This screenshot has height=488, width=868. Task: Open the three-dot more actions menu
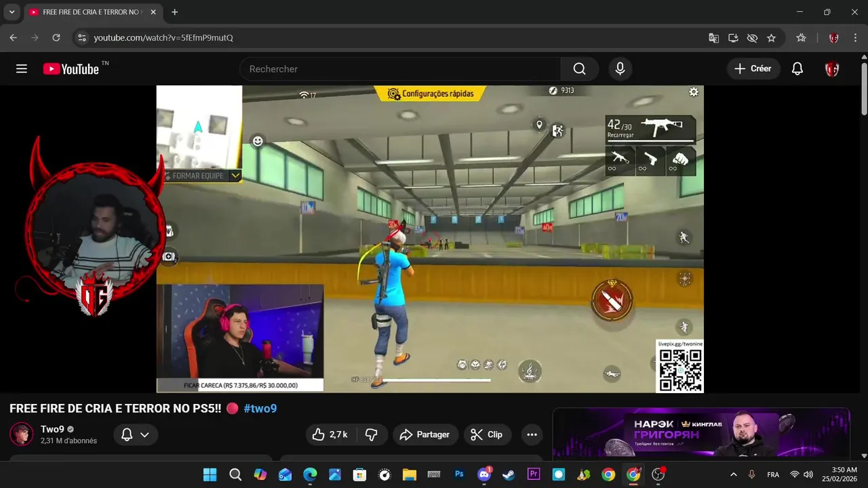point(532,434)
